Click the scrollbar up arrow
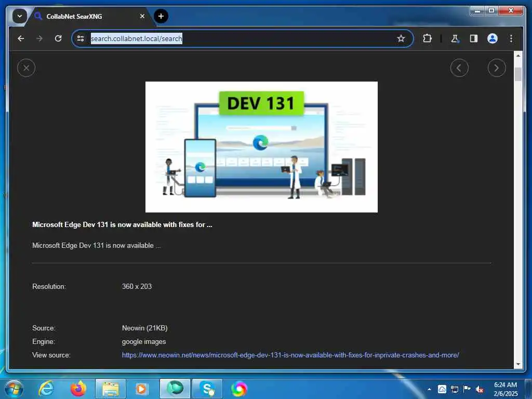The image size is (532, 399). [518, 55]
